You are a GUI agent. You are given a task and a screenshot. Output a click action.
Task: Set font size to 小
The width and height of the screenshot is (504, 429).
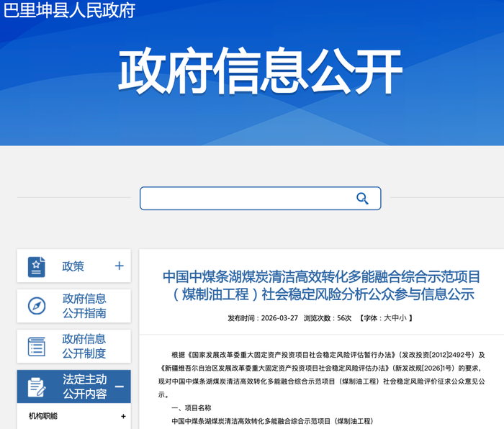coord(402,318)
